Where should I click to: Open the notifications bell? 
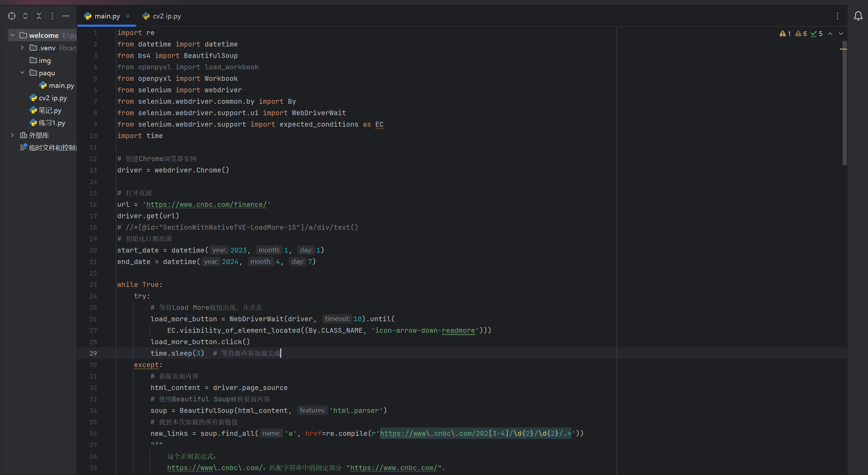858,16
